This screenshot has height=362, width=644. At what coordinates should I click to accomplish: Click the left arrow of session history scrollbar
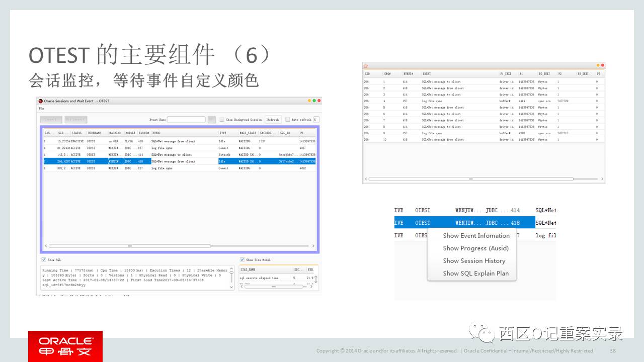(x=366, y=179)
